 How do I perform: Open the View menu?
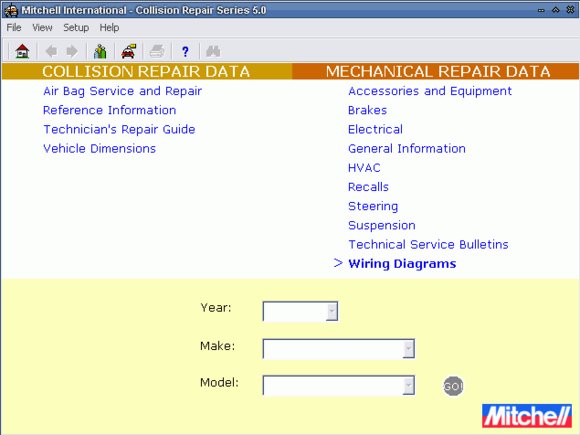[x=42, y=27]
